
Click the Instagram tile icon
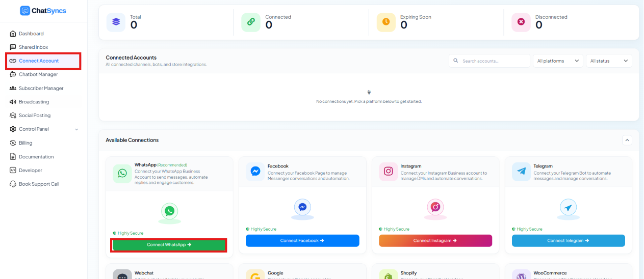click(389, 172)
